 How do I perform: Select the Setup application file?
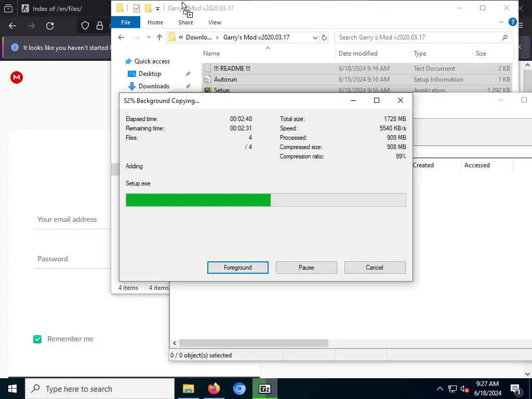[356, 89]
